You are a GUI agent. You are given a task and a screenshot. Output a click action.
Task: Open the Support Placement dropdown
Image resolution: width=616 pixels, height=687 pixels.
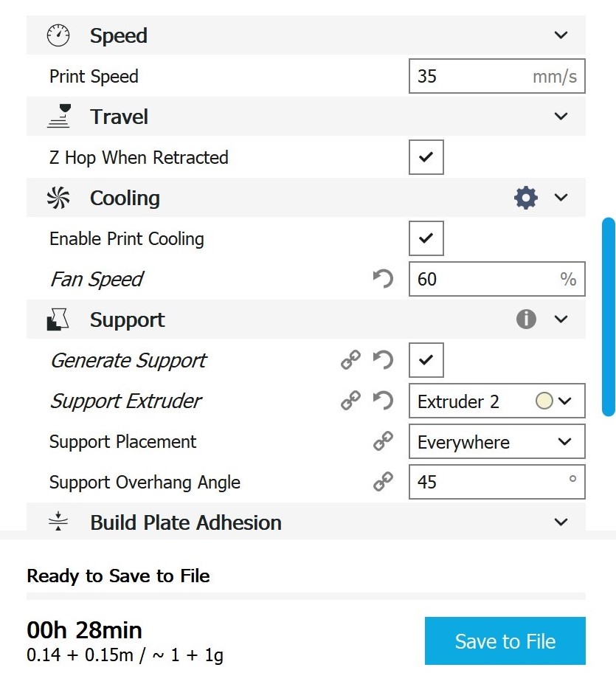pyautogui.click(x=496, y=442)
